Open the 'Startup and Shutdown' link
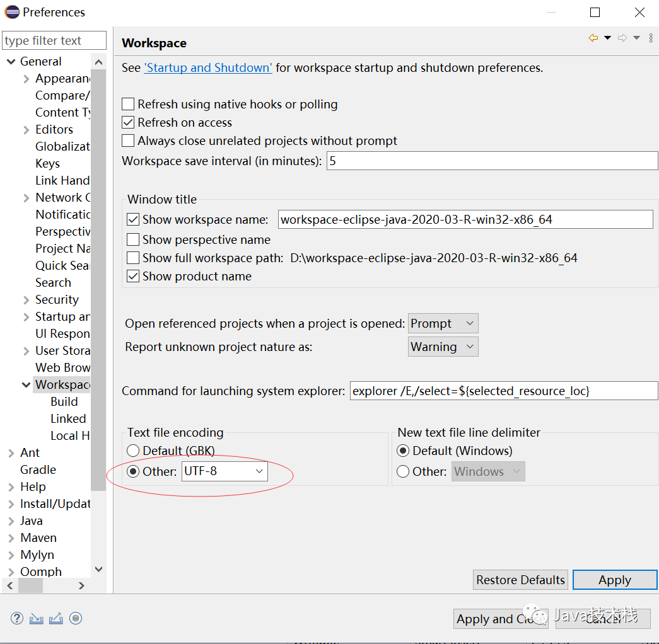Screen dimensions: 659x644 (x=208, y=68)
